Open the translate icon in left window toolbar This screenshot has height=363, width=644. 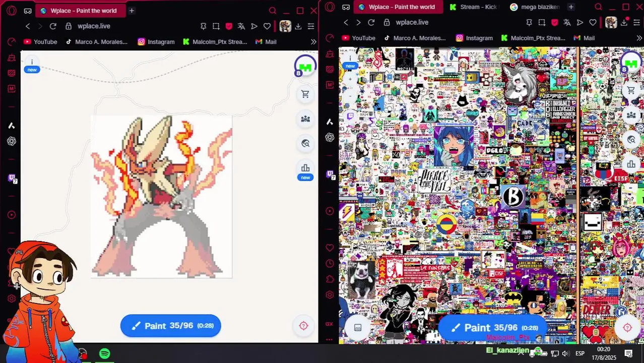(241, 26)
